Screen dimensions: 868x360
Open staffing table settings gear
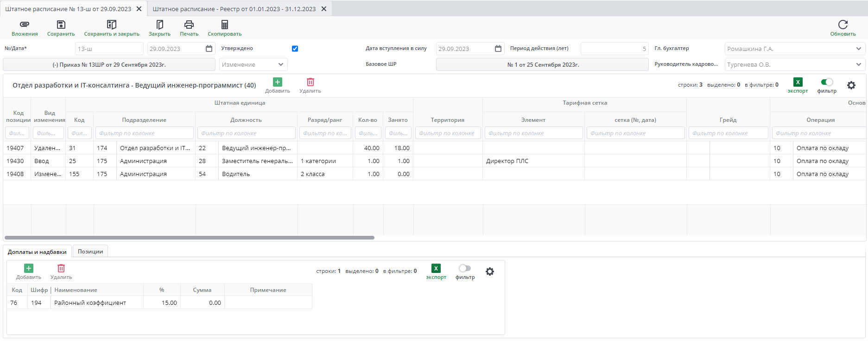851,85
